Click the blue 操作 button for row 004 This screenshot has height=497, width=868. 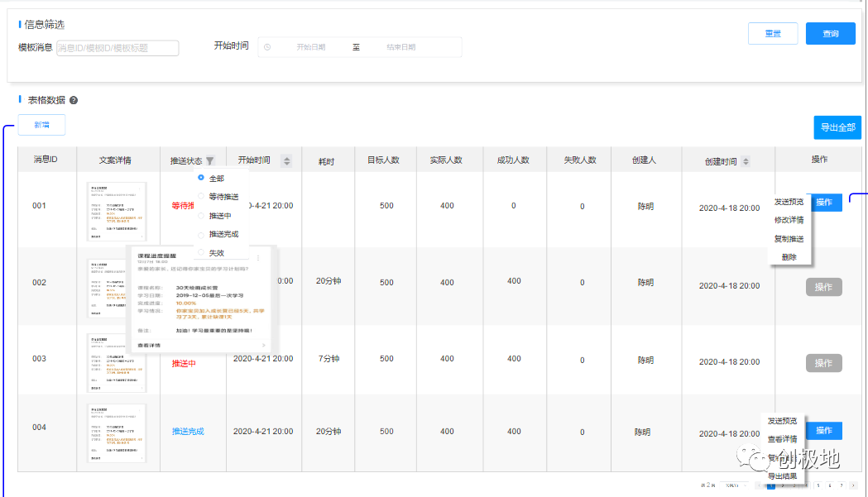823,431
